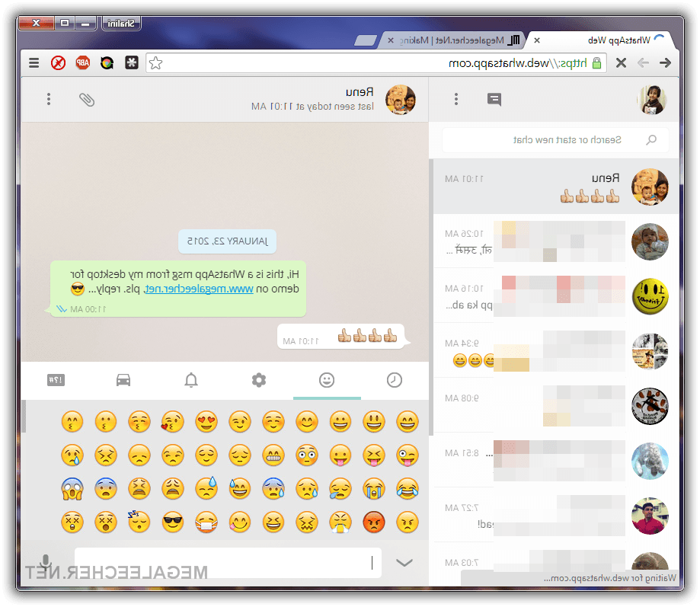
Task: Open a new browser tab
Action: click(366, 40)
